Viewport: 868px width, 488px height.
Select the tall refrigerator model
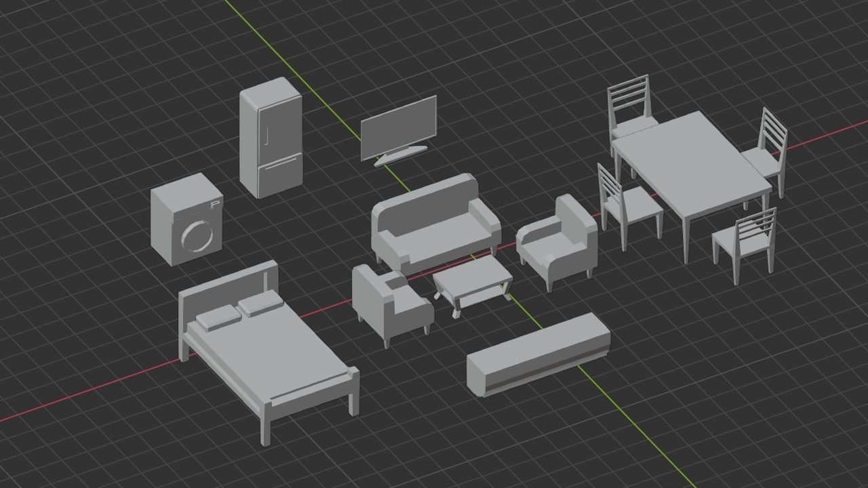coord(271,138)
